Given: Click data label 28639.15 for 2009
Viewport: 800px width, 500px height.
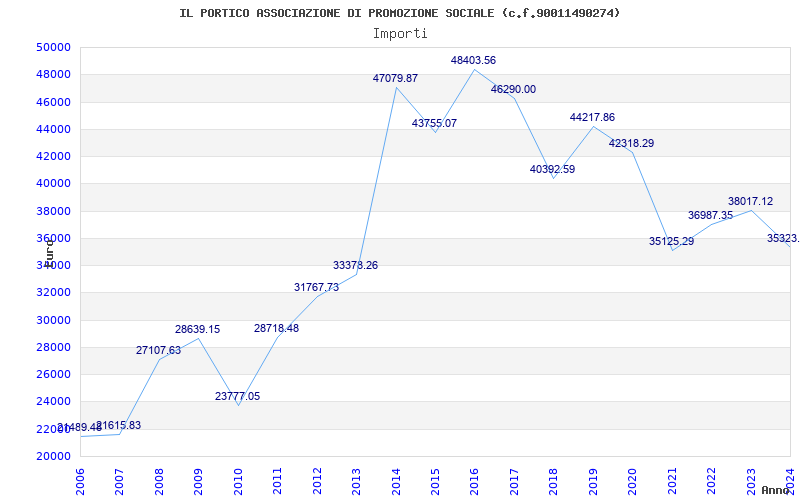Looking at the screenshot, I should (x=197, y=330).
